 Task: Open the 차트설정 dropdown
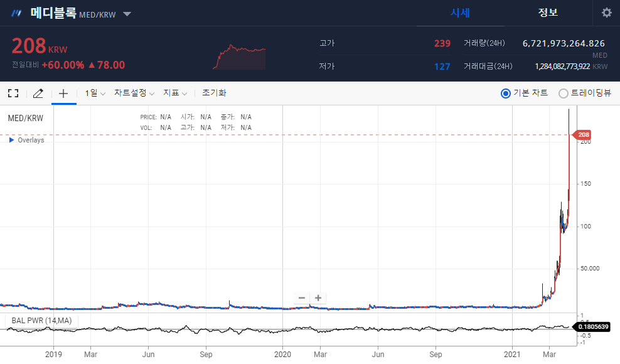point(134,93)
